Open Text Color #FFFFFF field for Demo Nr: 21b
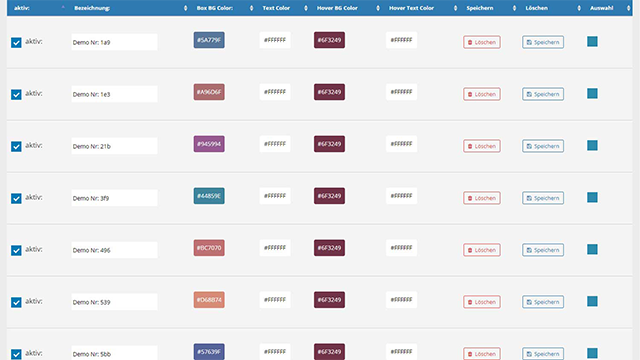640x360 pixels. [275, 144]
